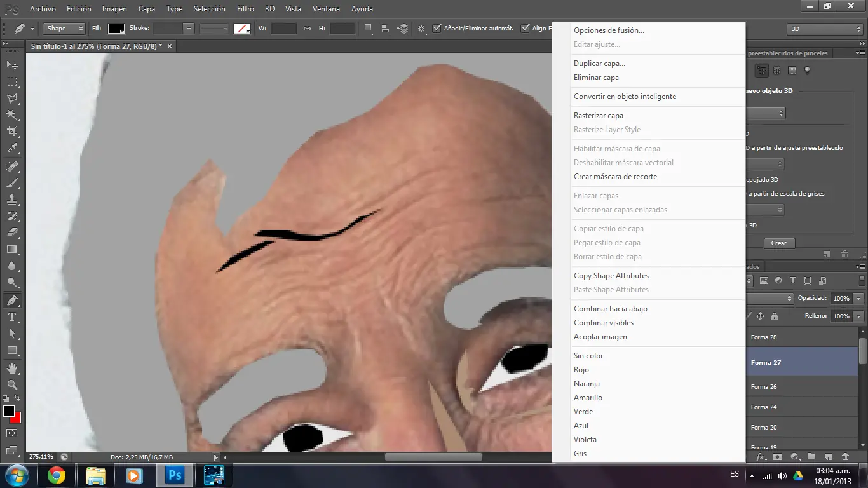
Task: Select the Gradient tool
Action: tap(12, 249)
